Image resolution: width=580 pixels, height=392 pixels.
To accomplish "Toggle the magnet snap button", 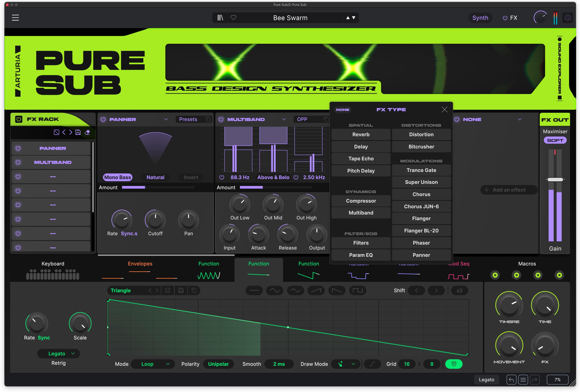I will point(454,364).
